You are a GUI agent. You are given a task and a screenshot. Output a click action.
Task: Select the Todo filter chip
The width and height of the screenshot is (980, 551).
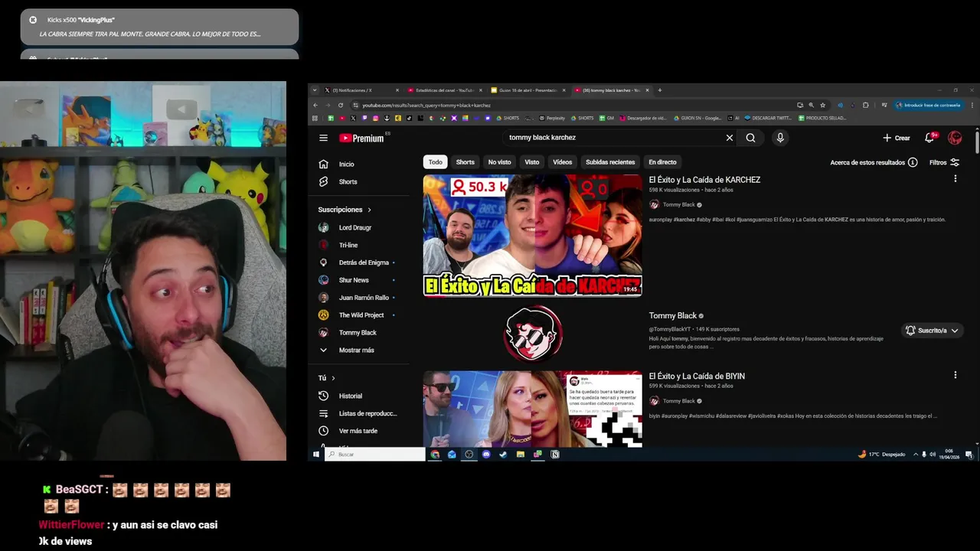435,162
